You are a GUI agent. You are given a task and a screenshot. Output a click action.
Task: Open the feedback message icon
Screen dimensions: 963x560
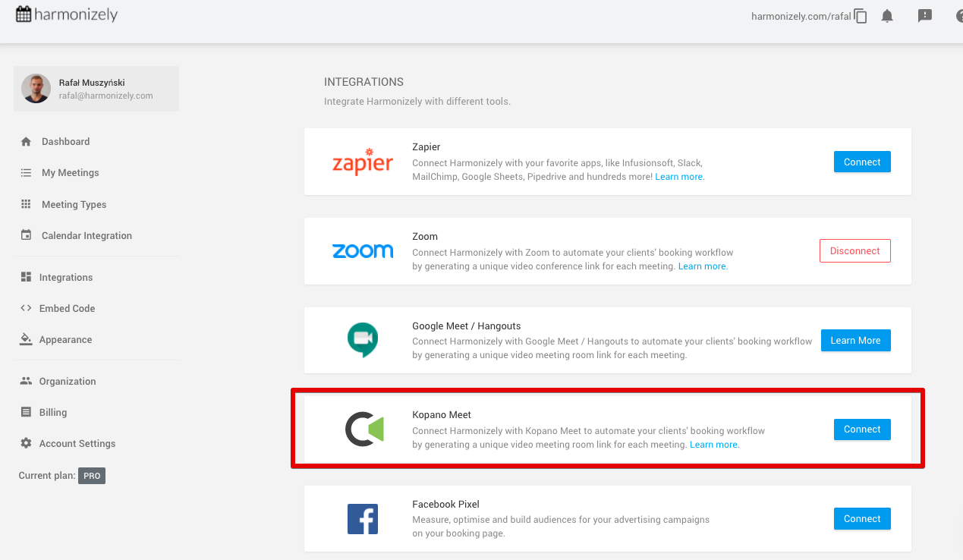pyautogui.click(x=924, y=16)
